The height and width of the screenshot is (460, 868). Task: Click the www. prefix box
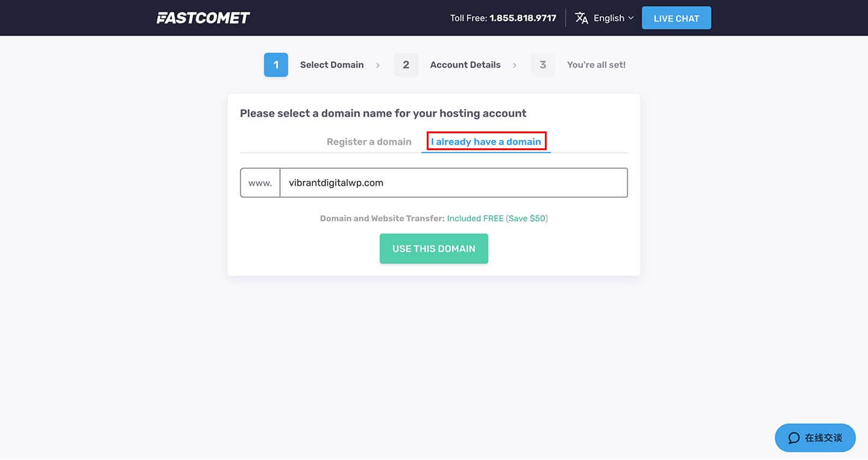click(x=260, y=183)
